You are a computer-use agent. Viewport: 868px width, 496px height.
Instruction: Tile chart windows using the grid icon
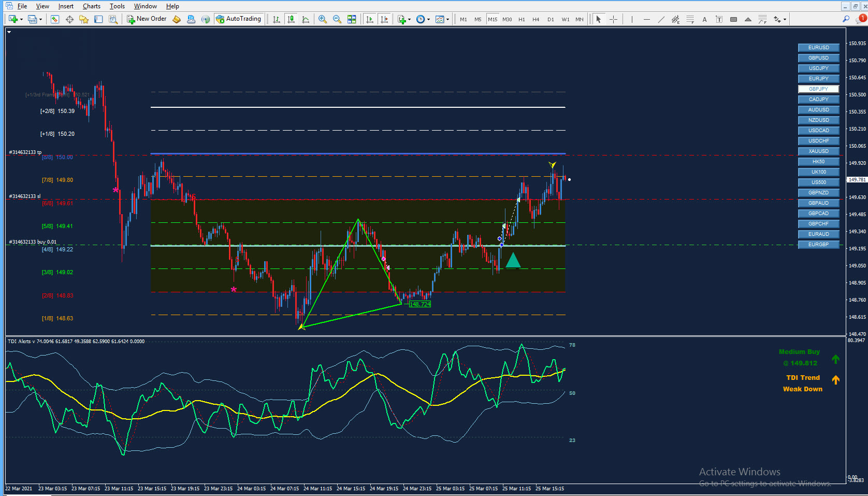coord(352,19)
